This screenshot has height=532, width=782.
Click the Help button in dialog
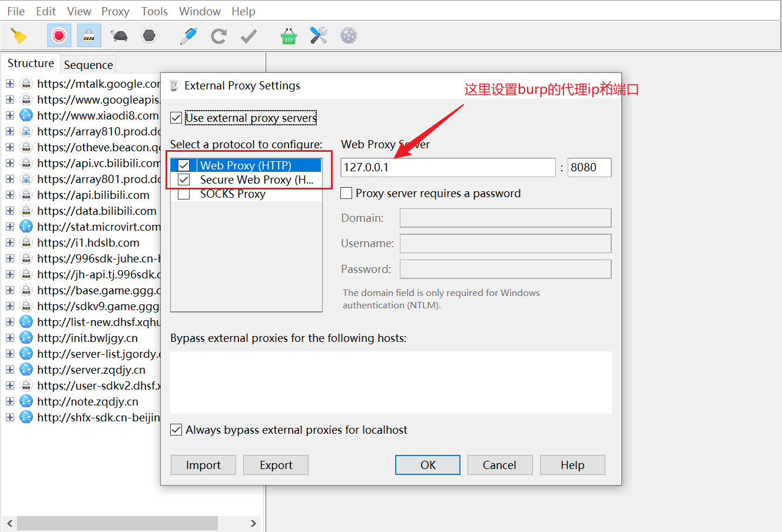coord(572,465)
